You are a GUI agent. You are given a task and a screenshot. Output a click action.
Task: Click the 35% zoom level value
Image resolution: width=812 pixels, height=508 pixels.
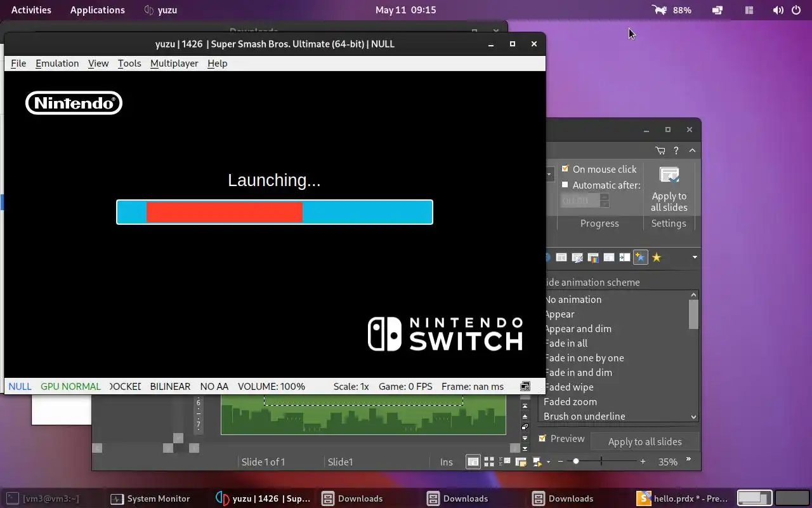click(667, 462)
